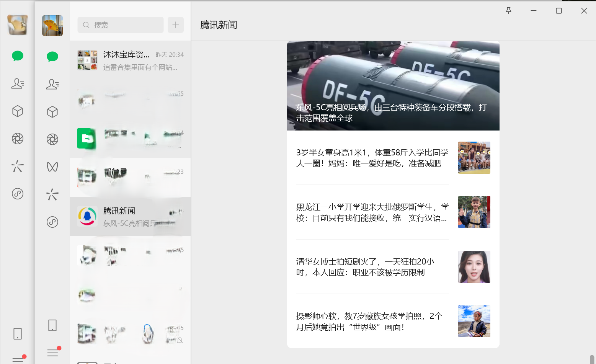Open the 东风-5C missile video article

pos(393,86)
